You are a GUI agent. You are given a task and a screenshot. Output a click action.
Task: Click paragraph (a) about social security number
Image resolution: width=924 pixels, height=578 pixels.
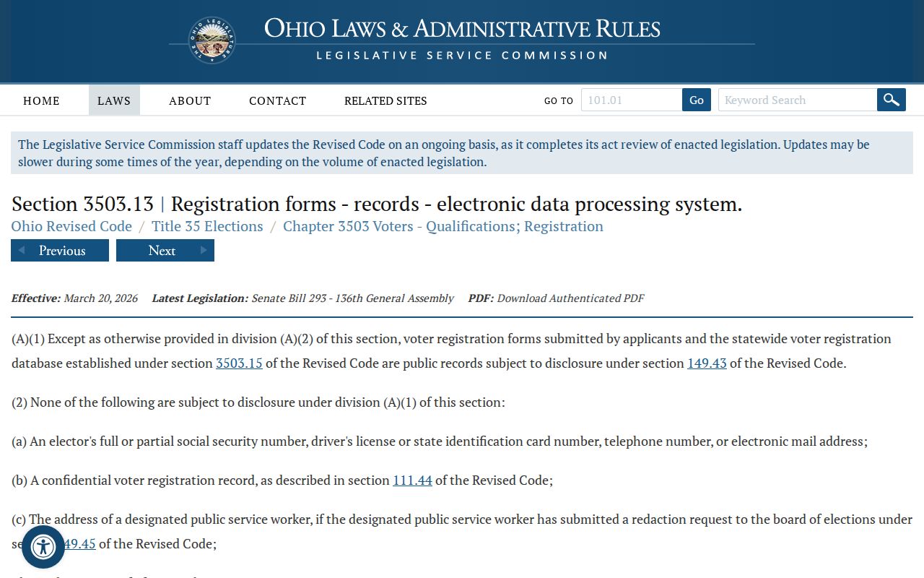(440, 441)
